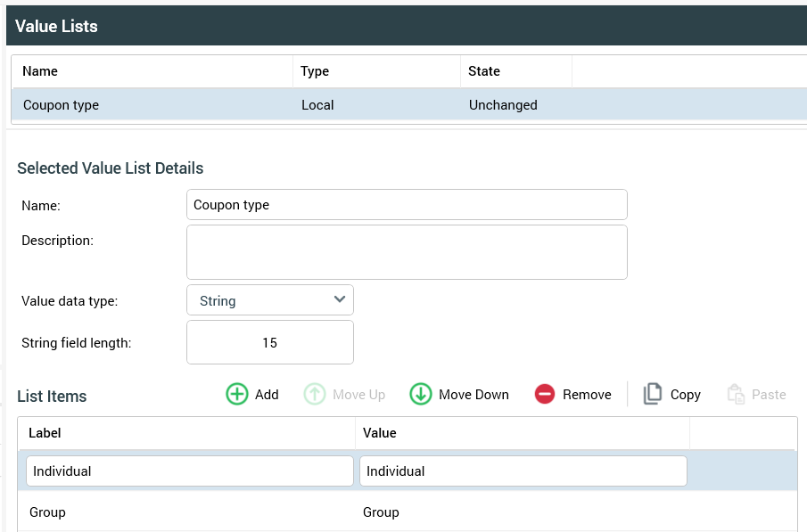The image size is (807, 532).
Task: Select the Group label list item
Action: [48, 512]
